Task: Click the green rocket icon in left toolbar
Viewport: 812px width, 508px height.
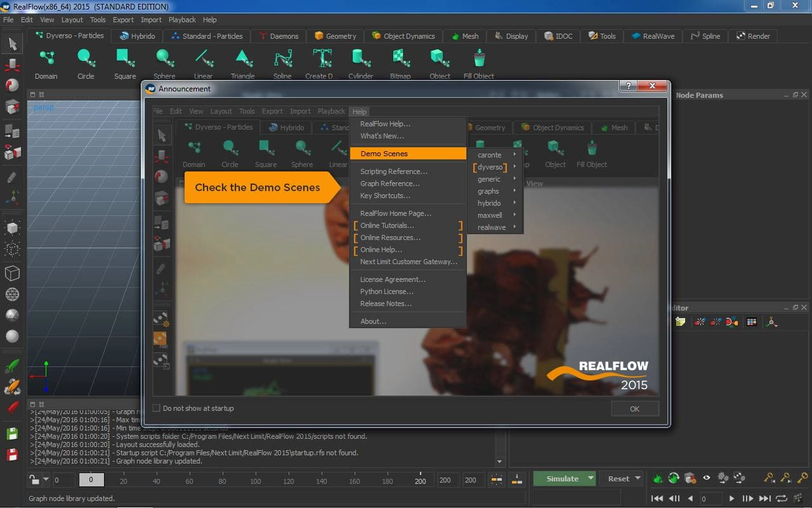Action: pyautogui.click(x=12, y=366)
